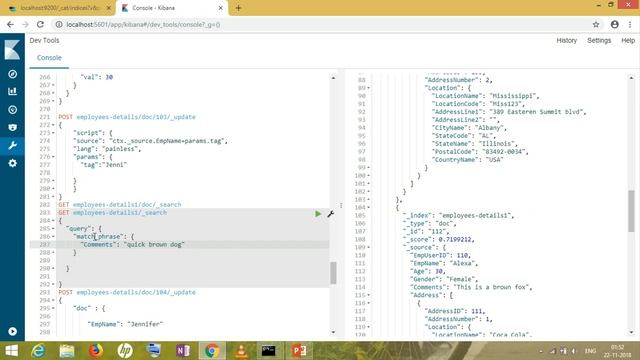640x360 pixels.
Task: Open the Help panel
Action: coord(628,40)
